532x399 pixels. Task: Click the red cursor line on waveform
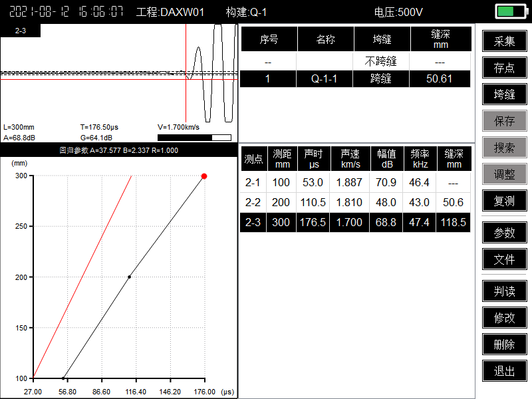pyautogui.click(x=186, y=73)
